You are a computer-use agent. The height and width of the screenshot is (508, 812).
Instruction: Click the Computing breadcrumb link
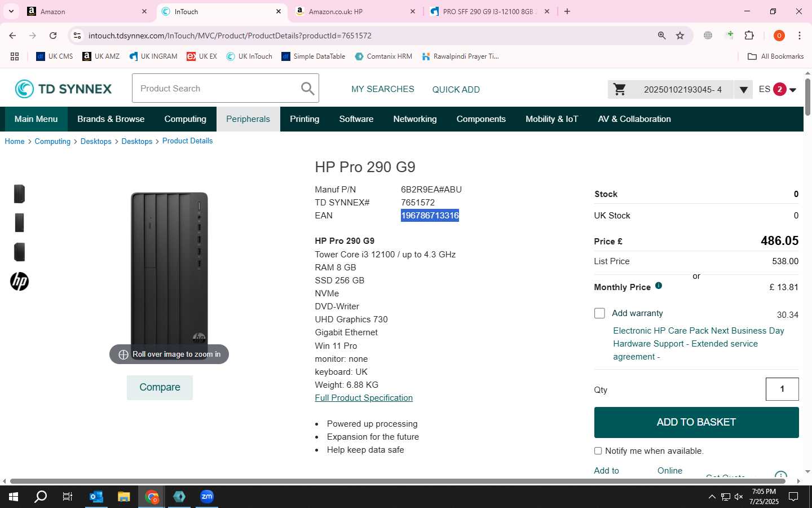[52, 141]
